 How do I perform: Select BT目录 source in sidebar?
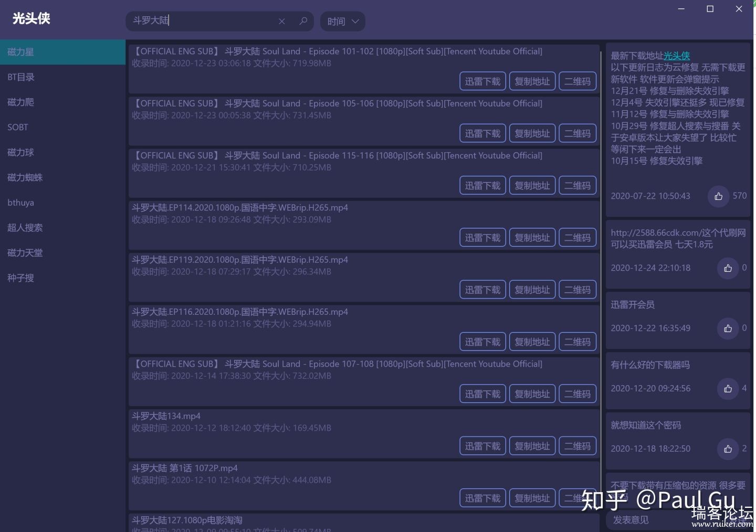(x=62, y=77)
